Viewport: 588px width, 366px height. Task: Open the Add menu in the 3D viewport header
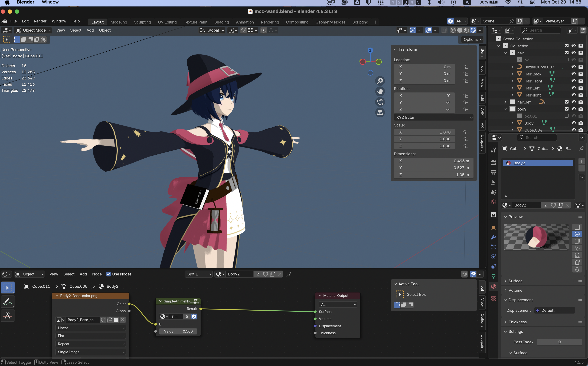pos(90,30)
